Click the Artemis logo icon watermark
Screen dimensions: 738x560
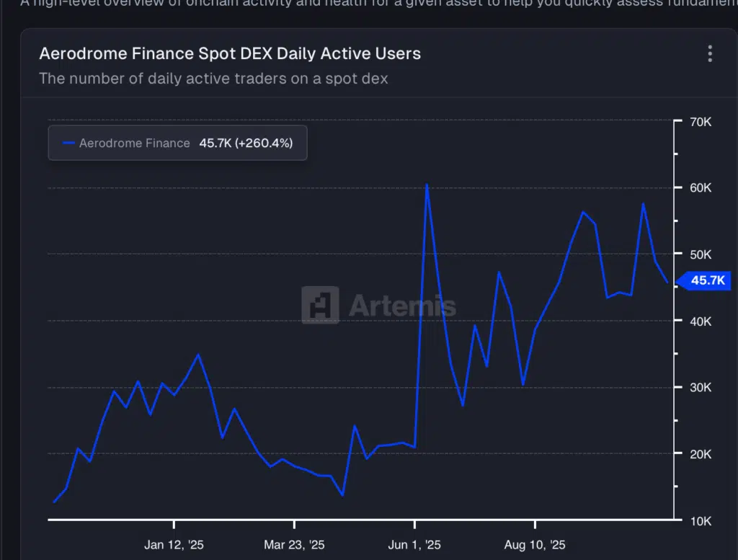320,305
